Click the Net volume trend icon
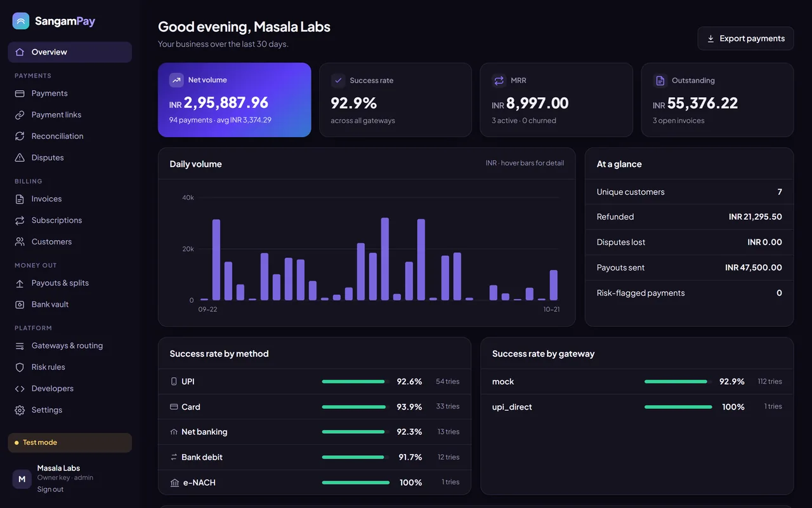The width and height of the screenshot is (812, 508). (176, 80)
